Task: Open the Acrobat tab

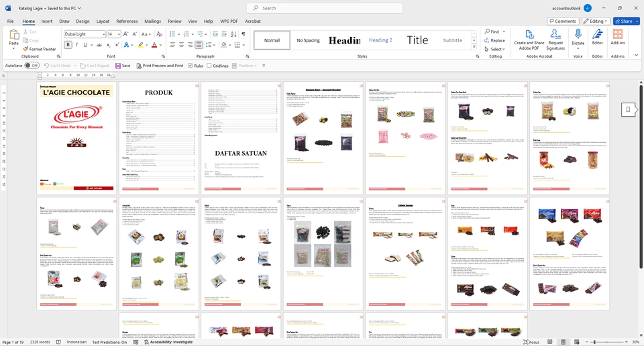Action: (x=253, y=21)
